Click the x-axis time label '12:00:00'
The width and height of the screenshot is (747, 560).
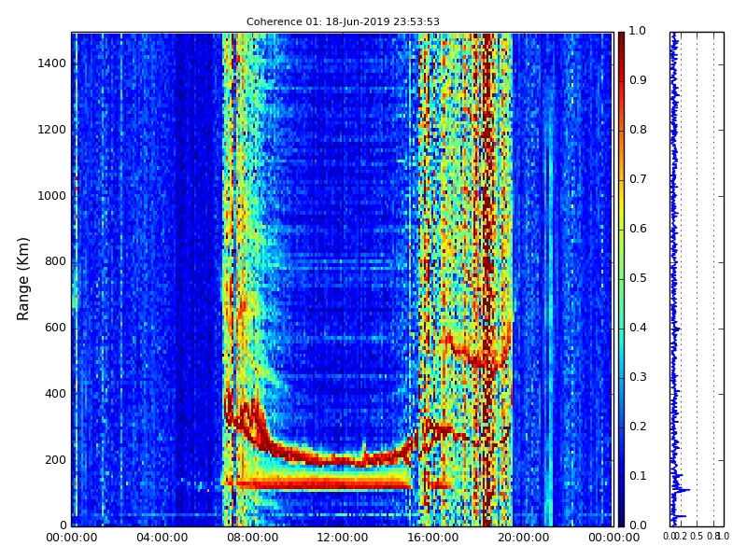[x=343, y=539]
